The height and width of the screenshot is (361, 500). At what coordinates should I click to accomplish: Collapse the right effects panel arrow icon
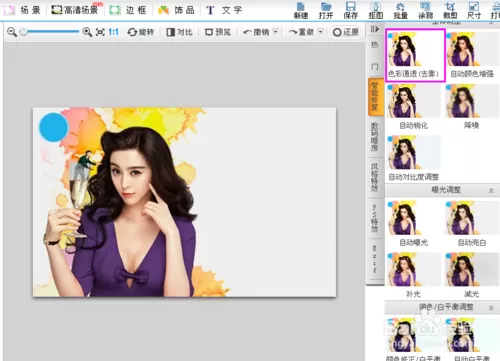point(375,29)
